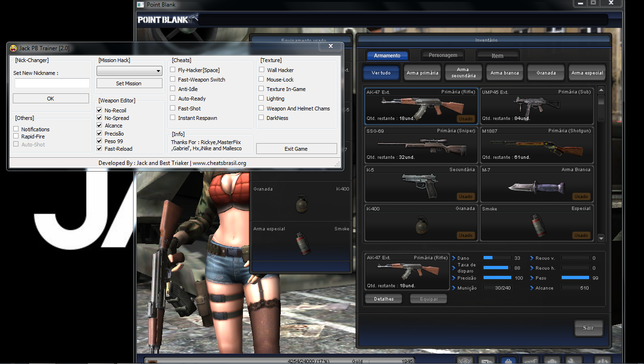This screenshot has width=644, height=364.
Task: Click the Set Mission button
Action: pos(129,83)
